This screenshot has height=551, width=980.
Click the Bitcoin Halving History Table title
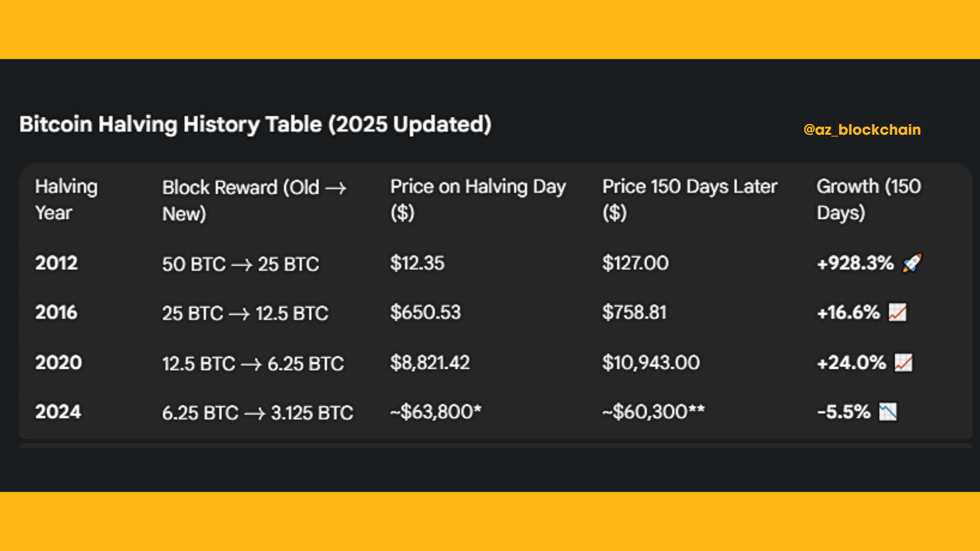(x=255, y=124)
